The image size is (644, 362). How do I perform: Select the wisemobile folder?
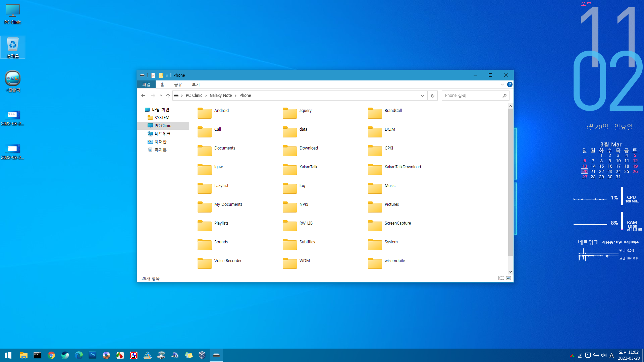pyautogui.click(x=387, y=263)
